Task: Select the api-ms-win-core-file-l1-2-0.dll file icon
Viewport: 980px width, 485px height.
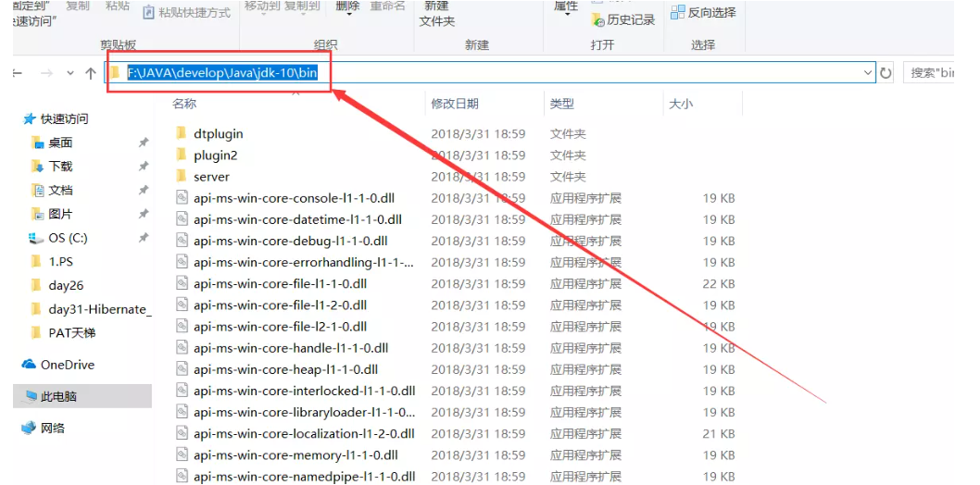Action: (x=182, y=305)
